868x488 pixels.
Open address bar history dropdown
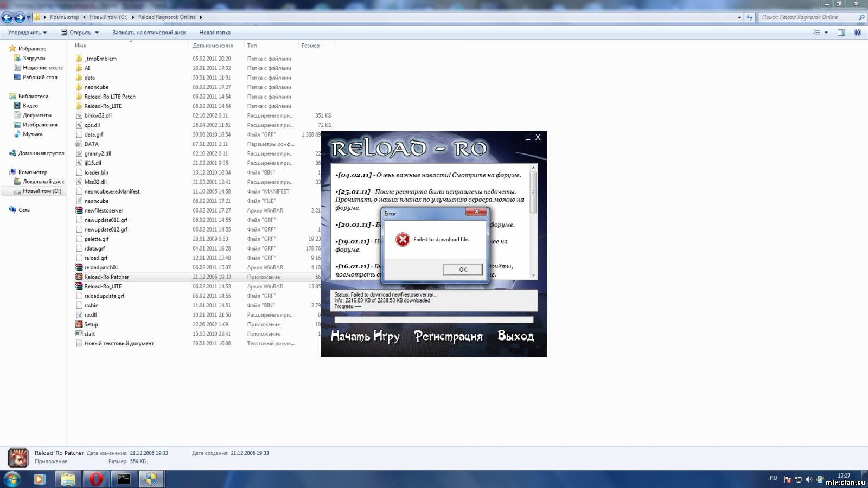point(739,17)
